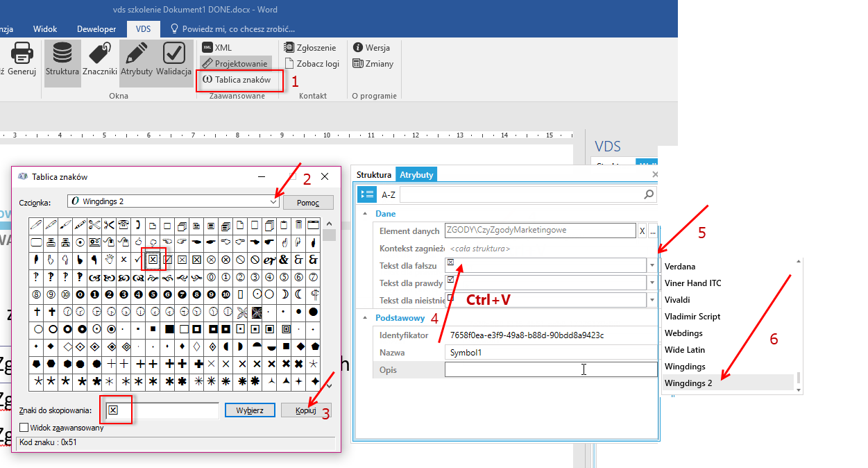Open the Deweloper ribbon tab
Screen dimensions: 868x468
click(x=95, y=29)
